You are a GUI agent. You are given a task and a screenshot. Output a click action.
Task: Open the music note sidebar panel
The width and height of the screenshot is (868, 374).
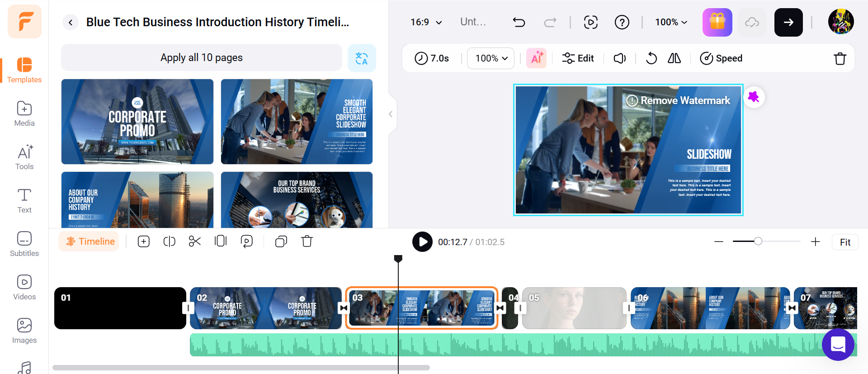24,367
